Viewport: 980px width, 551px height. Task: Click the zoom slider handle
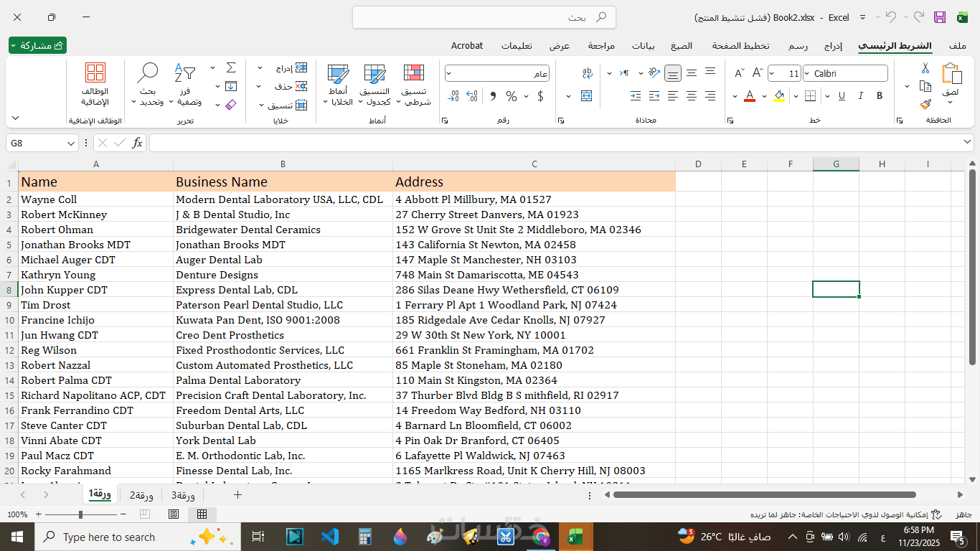point(80,514)
